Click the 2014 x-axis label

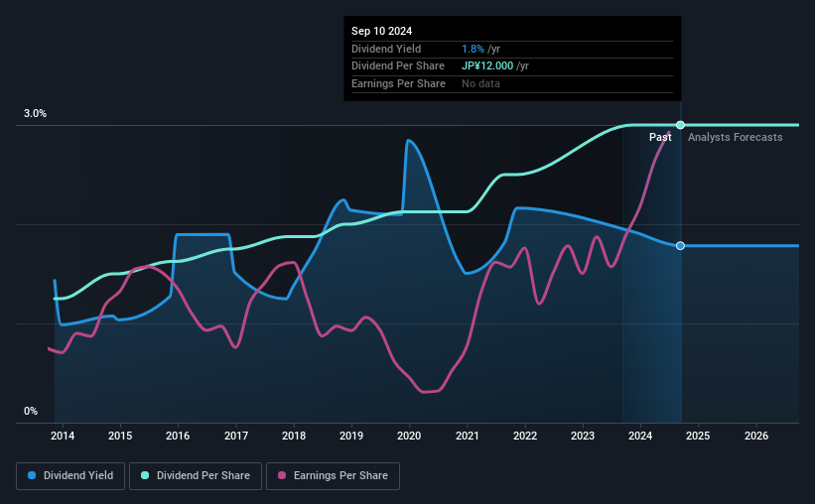(63, 436)
